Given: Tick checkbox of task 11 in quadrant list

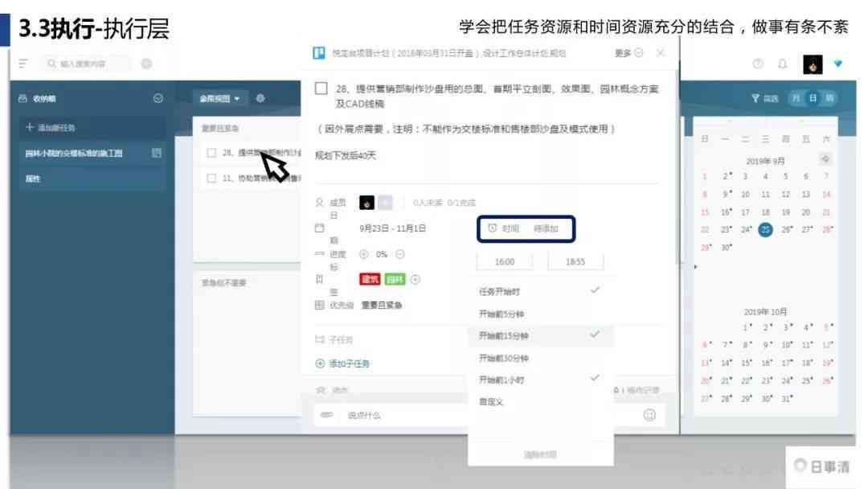Looking at the screenshot, I should click(211, 179).
